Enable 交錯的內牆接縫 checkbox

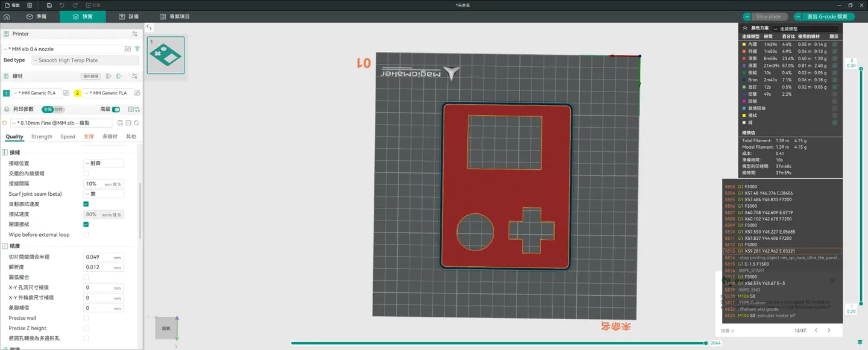[86, 173]
